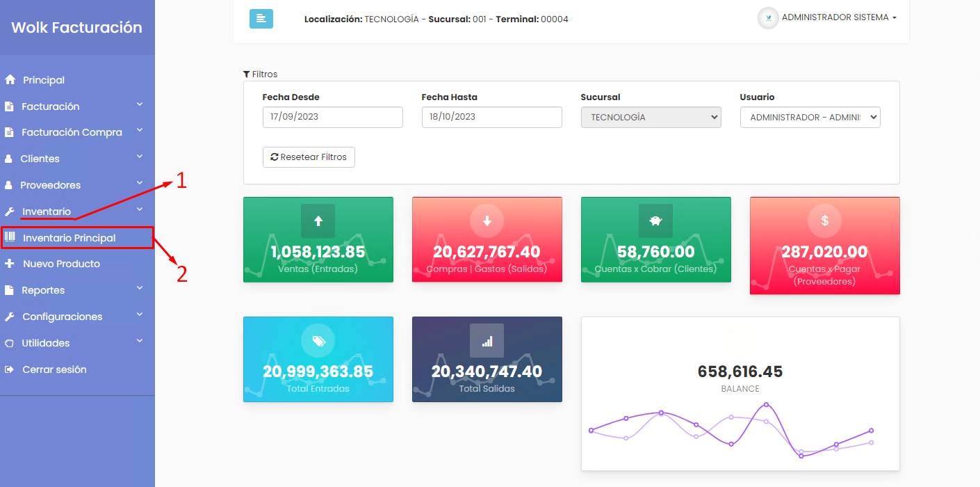980x487 pixels.
Task: Click the Localización header text
Action: click(x=436, y=19)
